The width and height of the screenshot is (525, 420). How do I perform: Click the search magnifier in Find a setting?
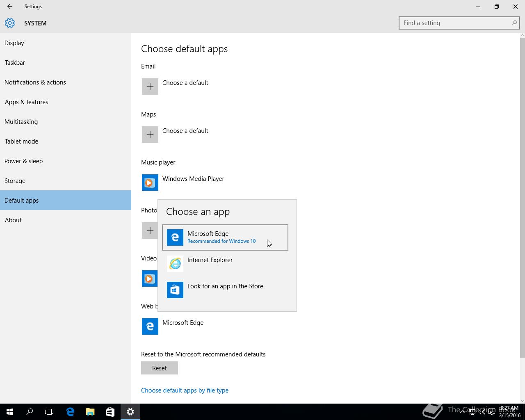tap(514, 23)
